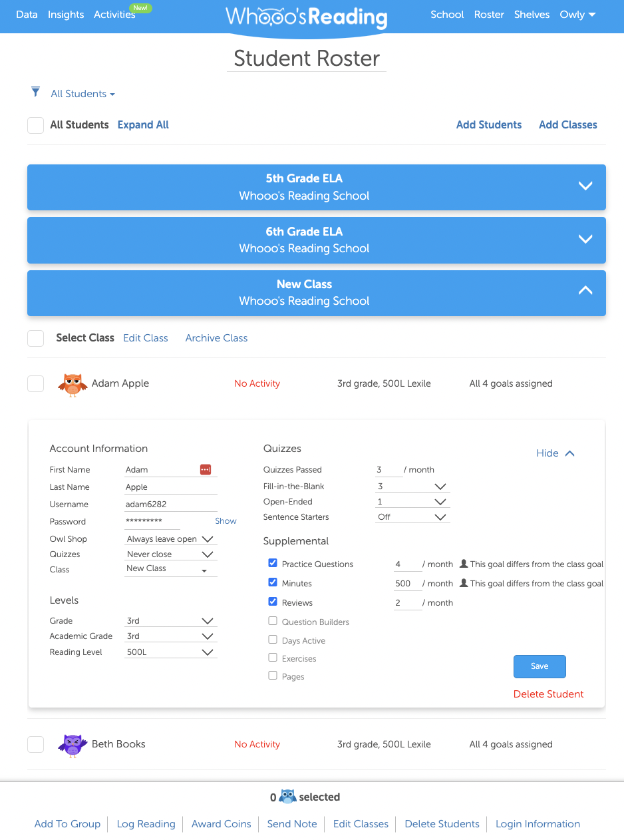Click person icon next to Practice Questions goal

[464, 564]
